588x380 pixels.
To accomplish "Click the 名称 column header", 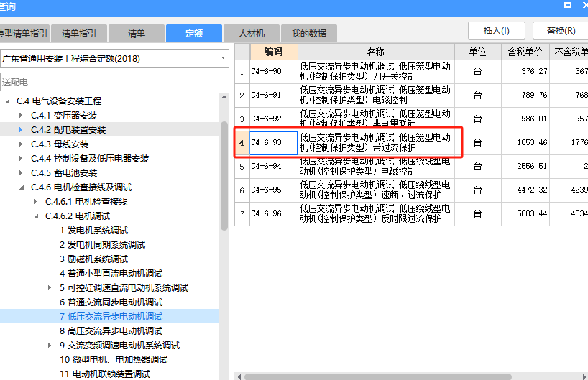I will [x=376, y=52].
